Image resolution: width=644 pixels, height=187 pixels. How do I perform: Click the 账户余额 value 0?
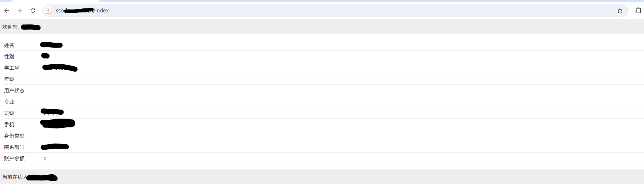pyautogui.click(x=45, y=159)
